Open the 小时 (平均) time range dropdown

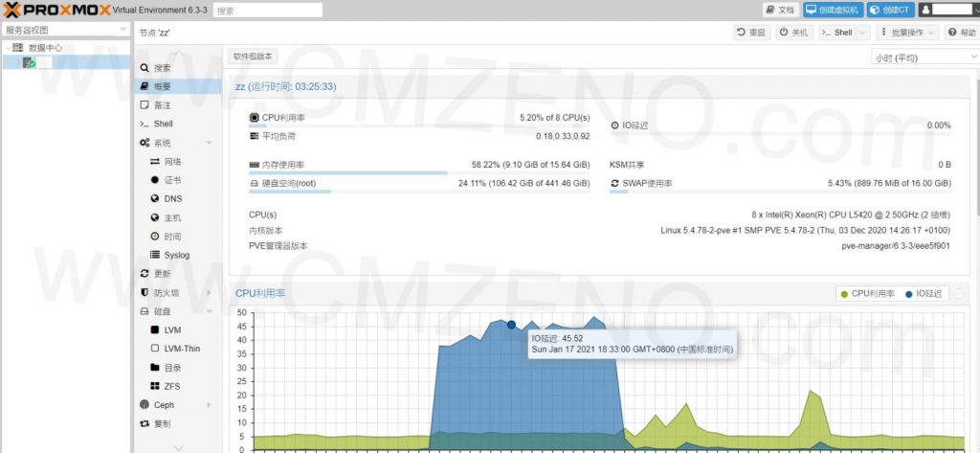pyautogui.click(x=924, y=57)
